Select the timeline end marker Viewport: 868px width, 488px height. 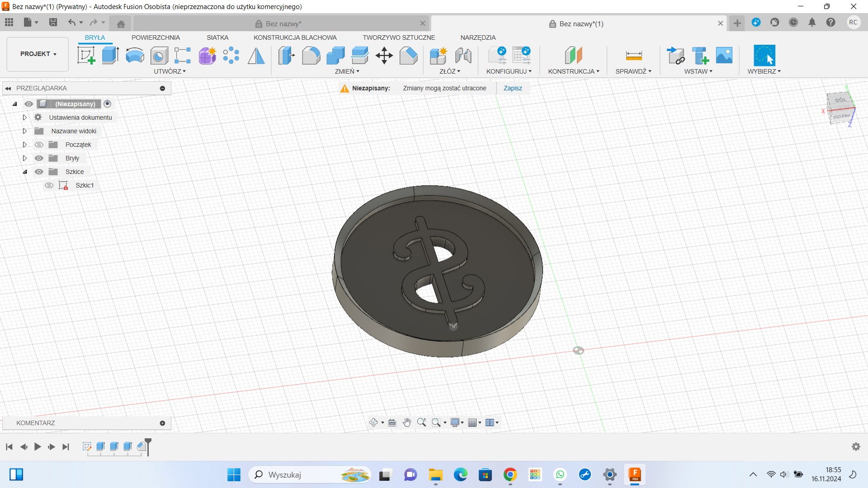coord(148,446)
